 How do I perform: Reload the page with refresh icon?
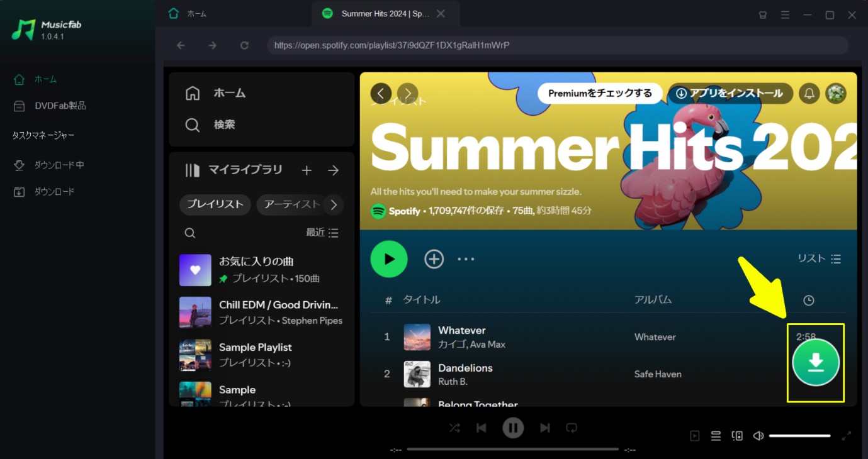(244, 45)
